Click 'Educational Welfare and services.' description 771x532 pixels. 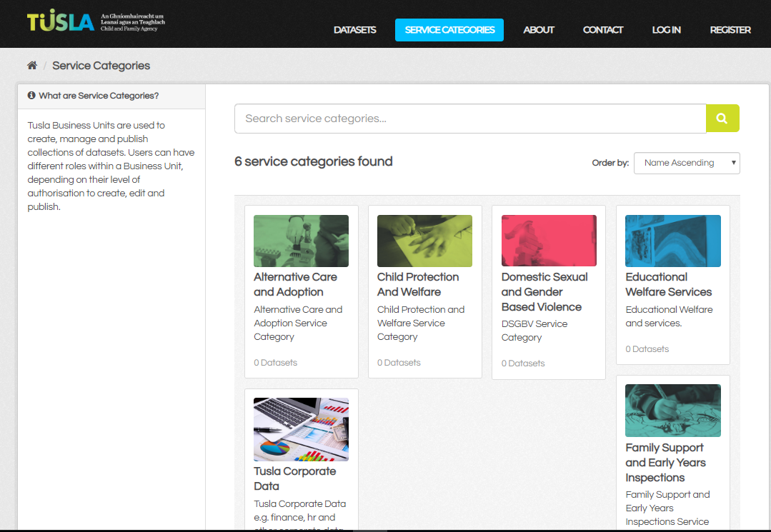(669, 316)
